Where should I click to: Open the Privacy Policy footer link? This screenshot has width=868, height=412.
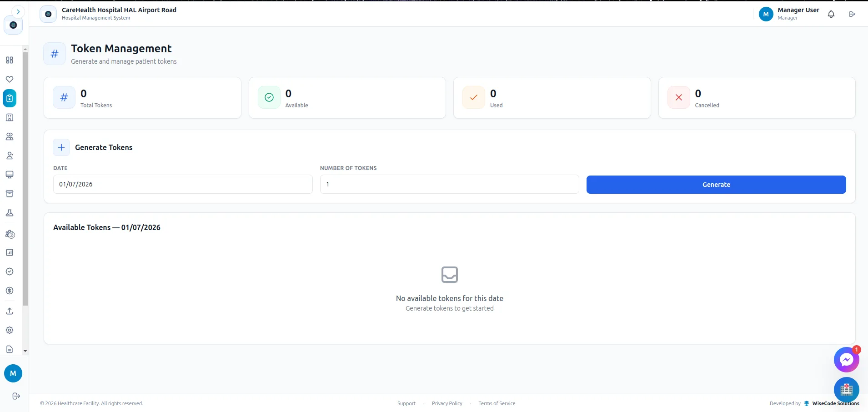tap(447, 403)
